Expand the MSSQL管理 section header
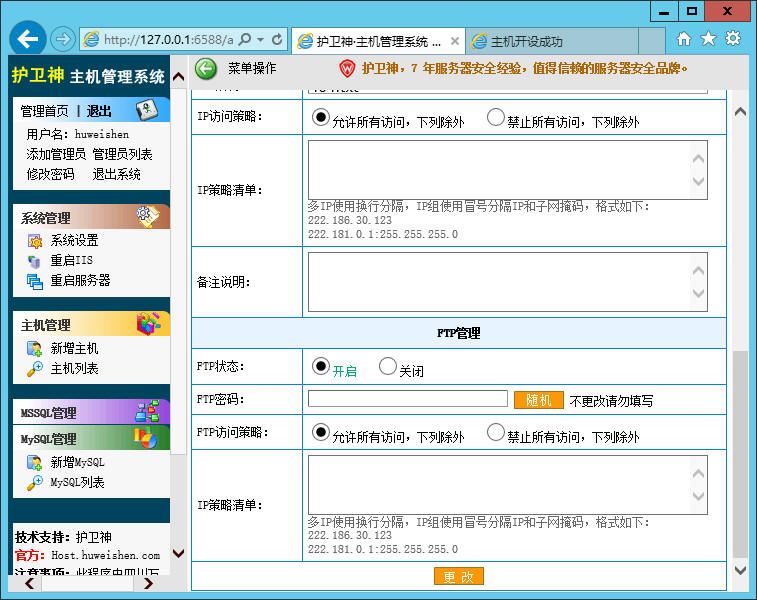The image size is (757, 600). [x=92, y=412]
